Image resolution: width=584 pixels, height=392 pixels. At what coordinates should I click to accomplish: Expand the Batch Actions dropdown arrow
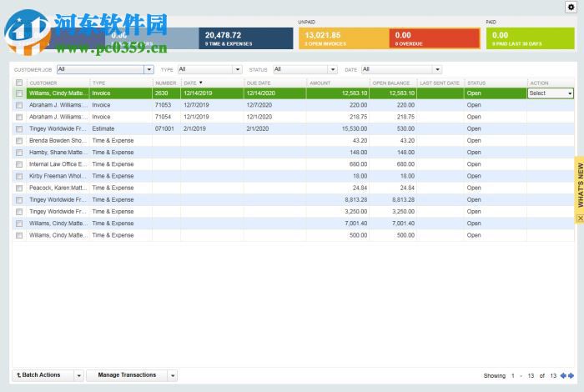click(79, 375)
